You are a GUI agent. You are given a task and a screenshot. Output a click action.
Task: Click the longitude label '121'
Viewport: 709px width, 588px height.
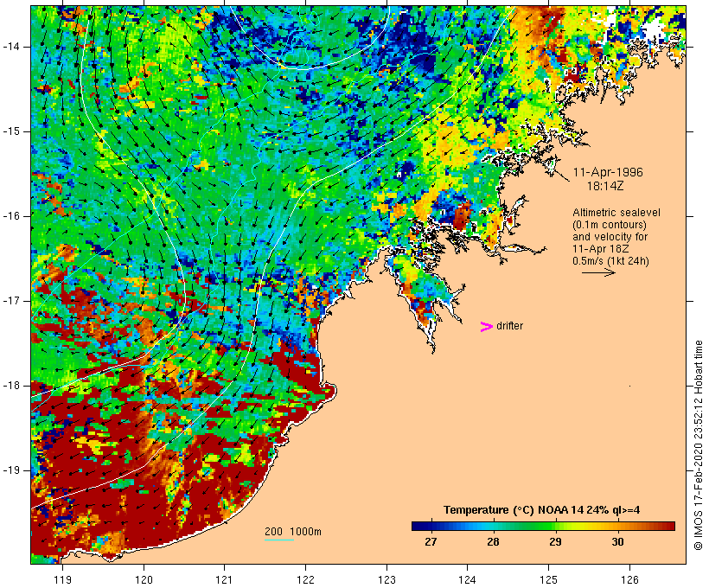click(x=224, y=579)
